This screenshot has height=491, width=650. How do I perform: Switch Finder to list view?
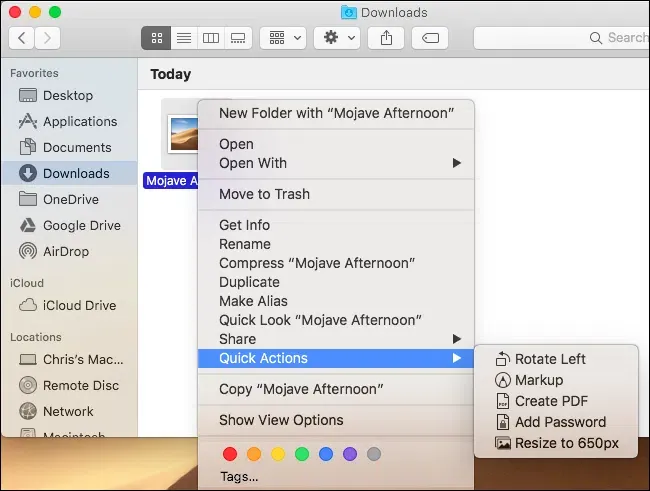coord(184,38)
